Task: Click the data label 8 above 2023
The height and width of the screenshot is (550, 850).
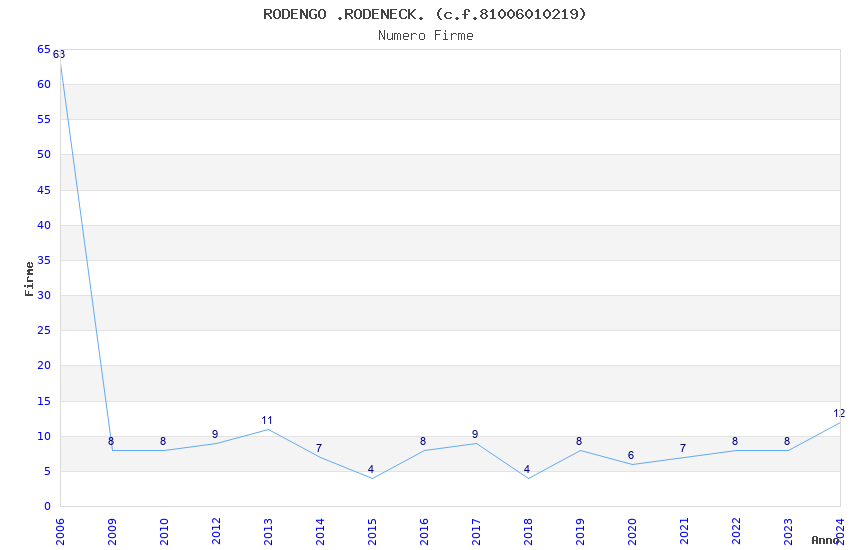Action: 787,442
